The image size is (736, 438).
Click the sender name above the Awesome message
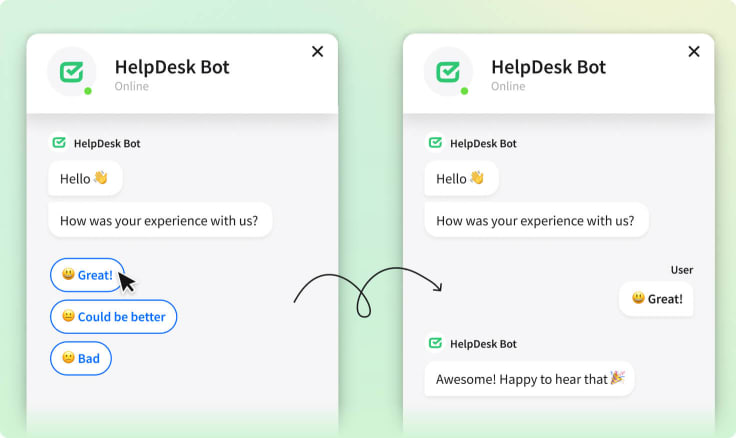tap(483, 344)
